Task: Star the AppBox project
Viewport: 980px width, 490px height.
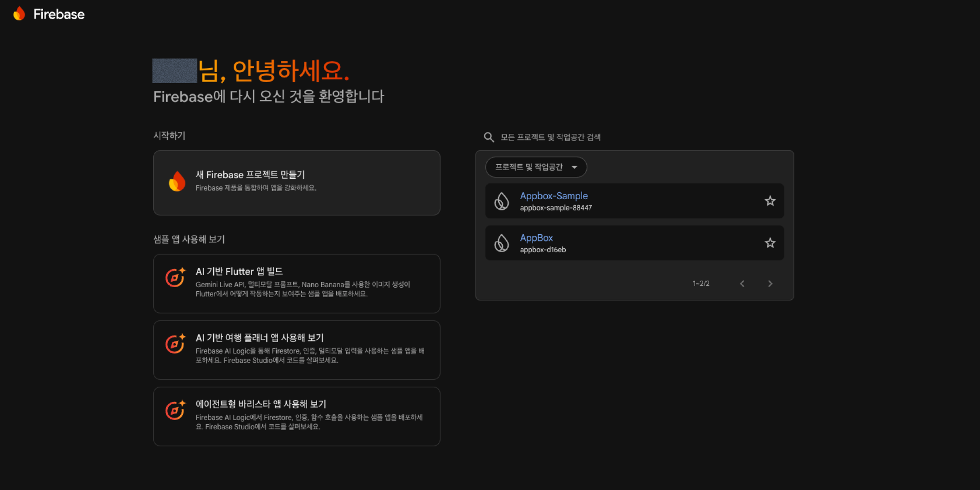Action: click(x=770, y=243)
